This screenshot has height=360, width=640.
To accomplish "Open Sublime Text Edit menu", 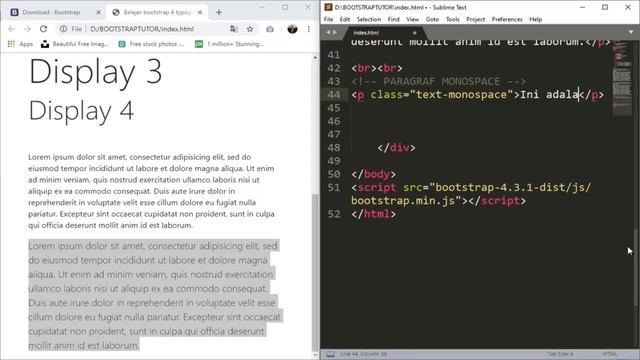I will click(x=345, y=19).
